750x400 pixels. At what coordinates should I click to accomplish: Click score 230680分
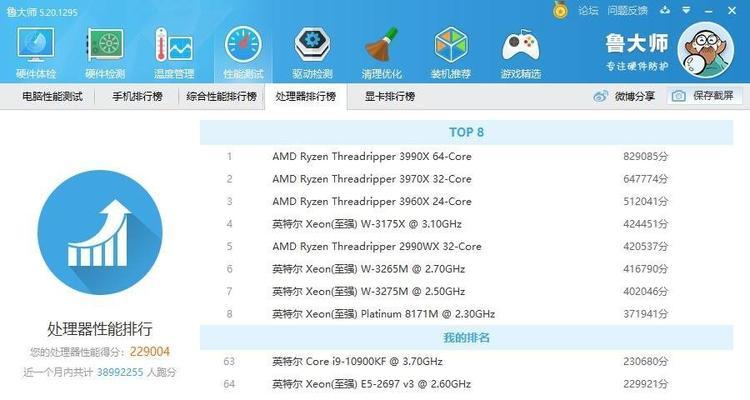(646, 361)
